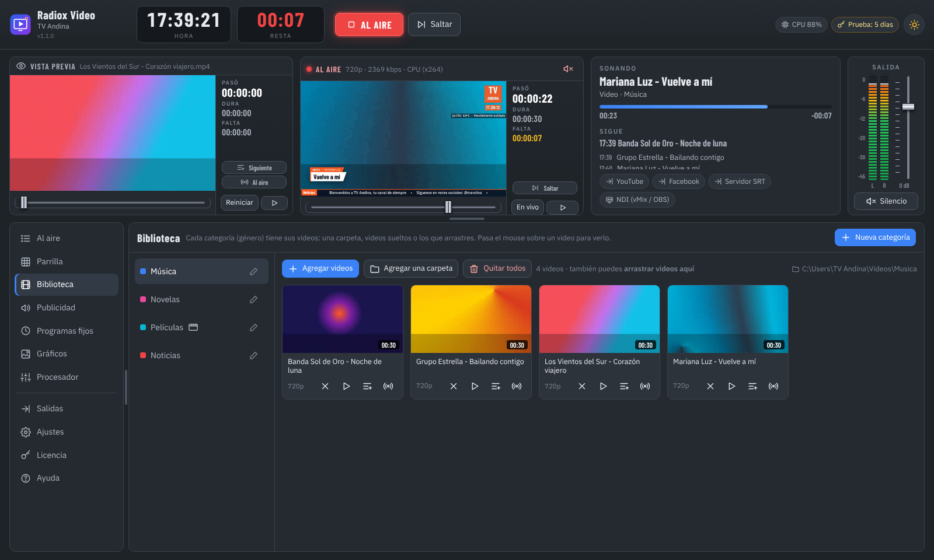Go to Publicidad section
Viewport: 934px width, 560px height.
click(67, 307)
